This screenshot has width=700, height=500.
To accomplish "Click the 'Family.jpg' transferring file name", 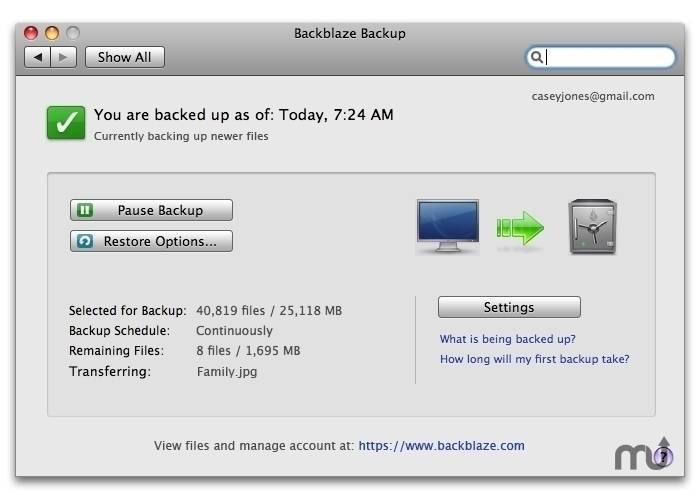I will pyautogui.click(x=227, y=372).
